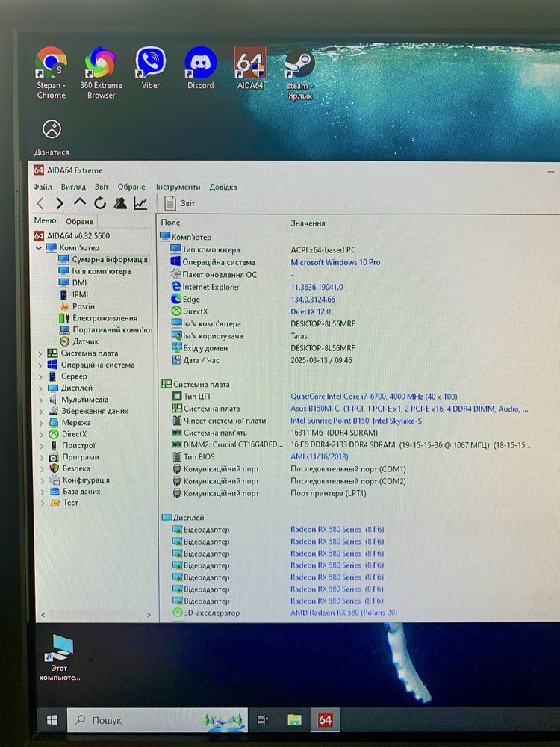Open the Файл menu
The height and width of the screenshot is (747, 560).
coord(43,187)
